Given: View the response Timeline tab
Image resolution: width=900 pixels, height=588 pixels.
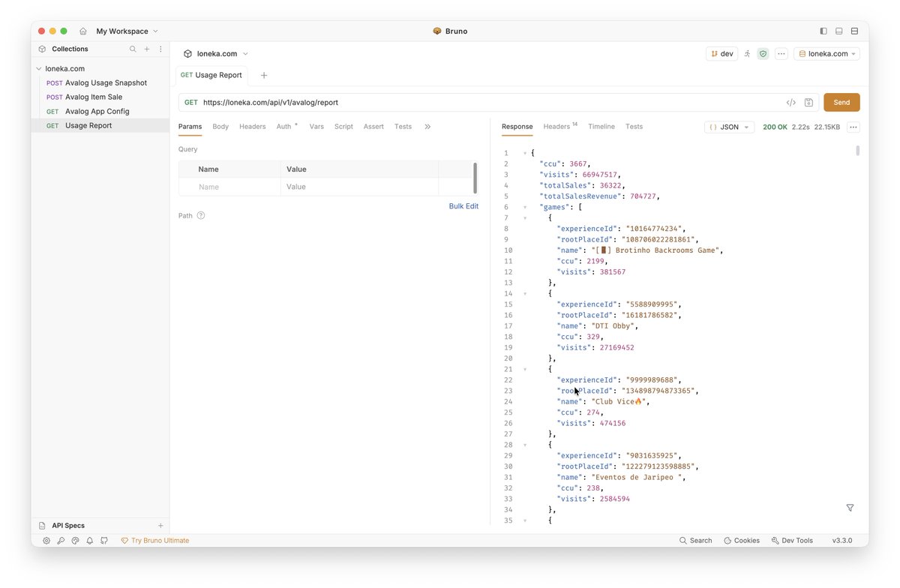Looking at the screenshot, I should (x=601, y=127).
